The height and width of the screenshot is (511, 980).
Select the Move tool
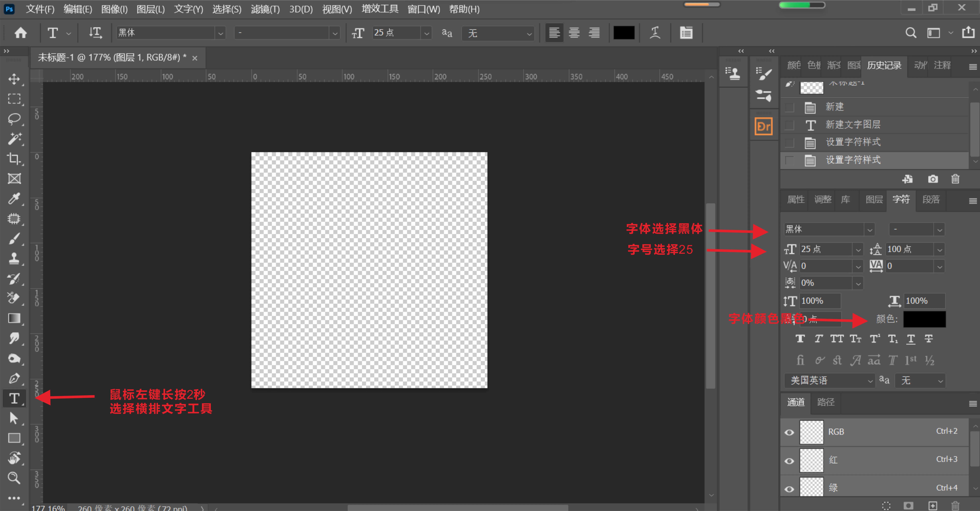(x=14, y=79)
